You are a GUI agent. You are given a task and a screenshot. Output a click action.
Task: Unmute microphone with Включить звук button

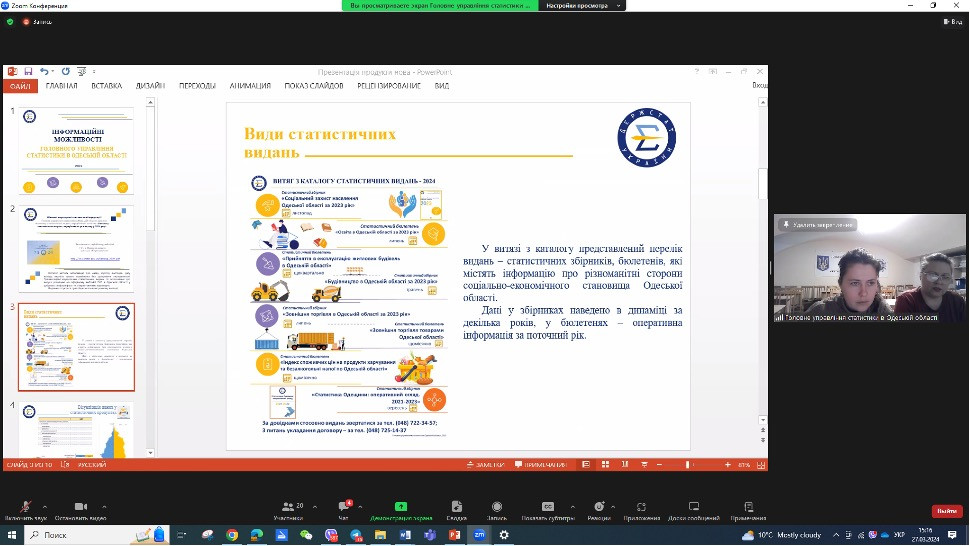click(25, 510)
